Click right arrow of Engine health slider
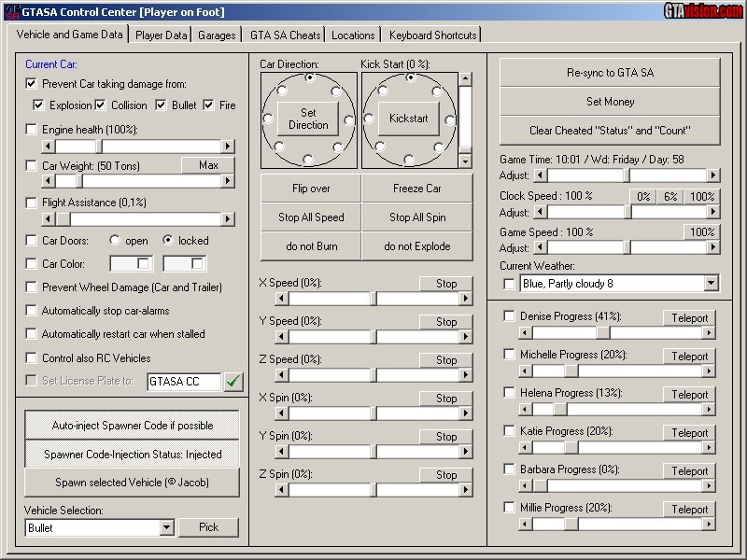 click(x=227, y=147)
